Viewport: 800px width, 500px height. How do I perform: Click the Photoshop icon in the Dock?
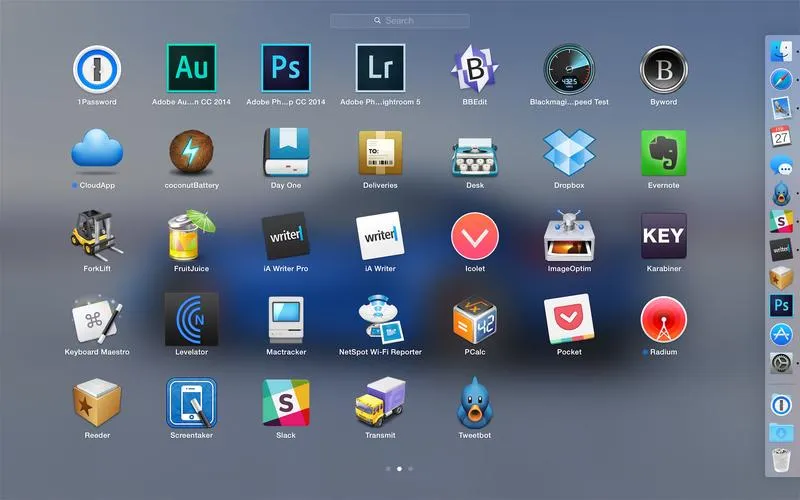(781, 306)
